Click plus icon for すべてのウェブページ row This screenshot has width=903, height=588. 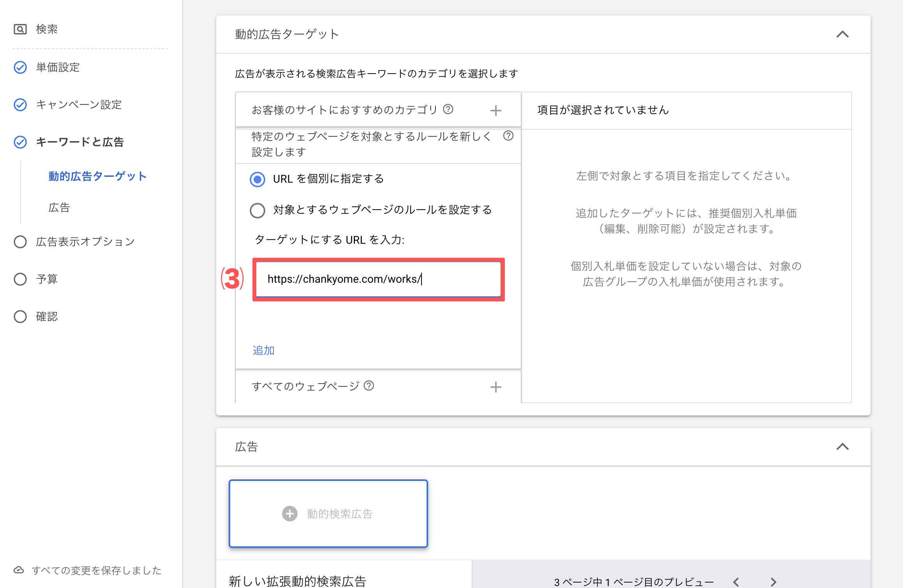pyautogui.click(x=496, y=387)
